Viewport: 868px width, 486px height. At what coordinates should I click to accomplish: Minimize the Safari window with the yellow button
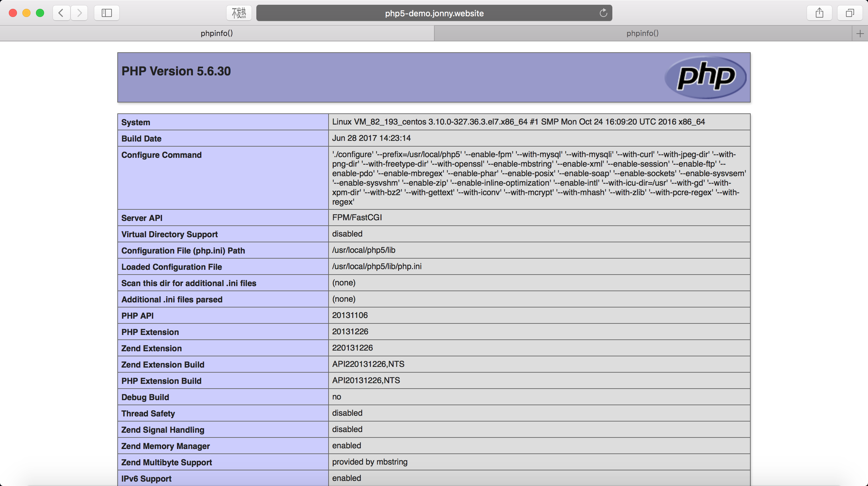pos(26,13)
